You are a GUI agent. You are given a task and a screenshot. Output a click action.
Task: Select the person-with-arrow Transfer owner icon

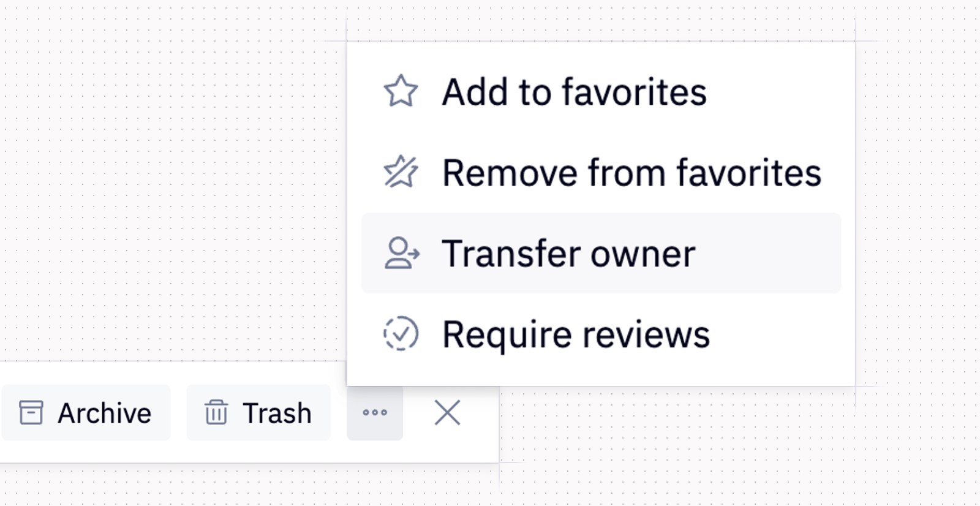401,252
